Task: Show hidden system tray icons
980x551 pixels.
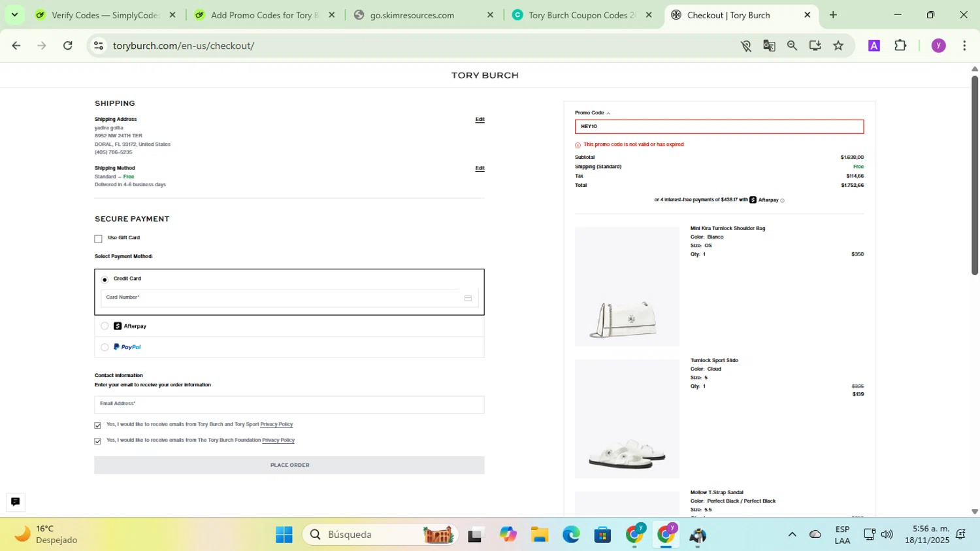Action: [x=792, y=535]
